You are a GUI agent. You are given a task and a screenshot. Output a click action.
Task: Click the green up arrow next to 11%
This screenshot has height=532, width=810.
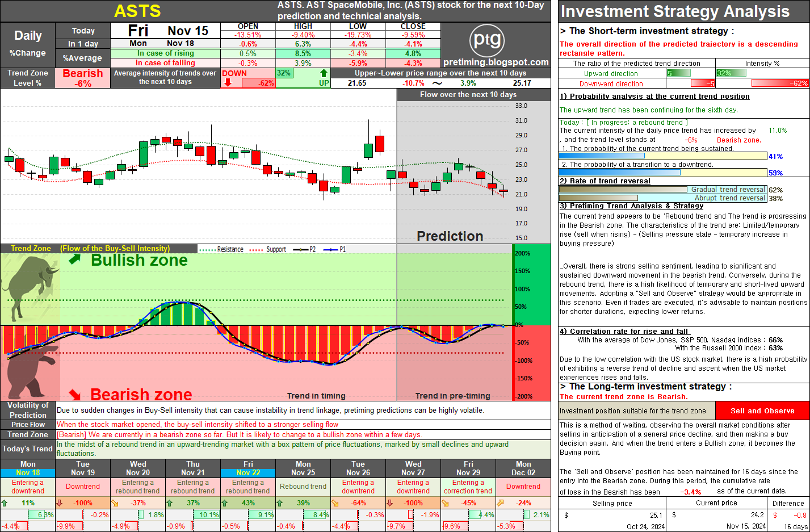click(5, 503)
